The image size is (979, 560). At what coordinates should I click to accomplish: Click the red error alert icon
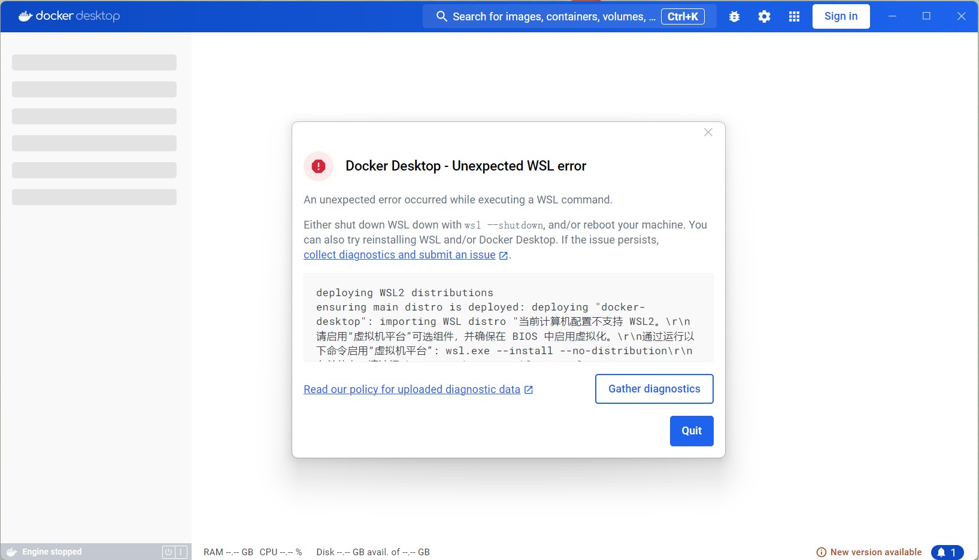tap(319, 166)
